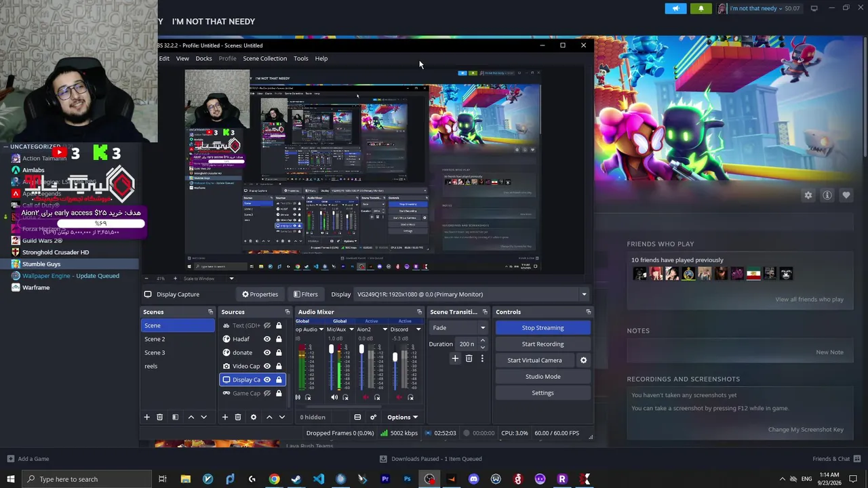This screenshot has width=868, height=488.
Task: Remove the scene transition with its trash icon
Action: tap(469, 359)
